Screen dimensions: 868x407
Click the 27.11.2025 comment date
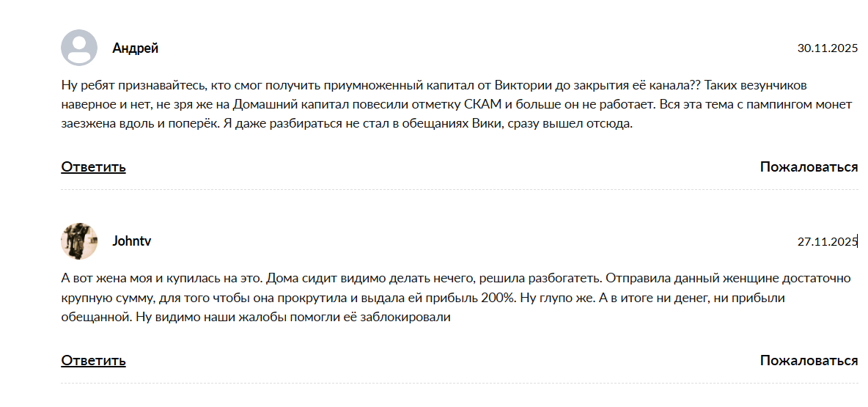coord(827,241)
